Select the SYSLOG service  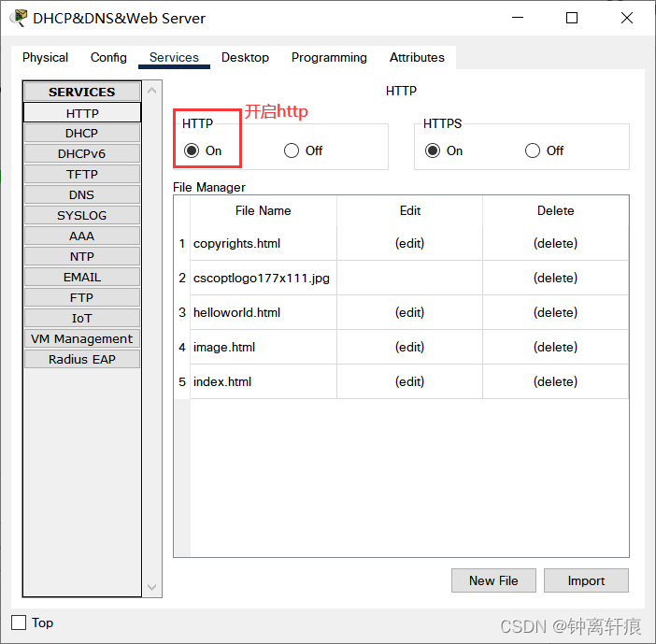(82, 215)
